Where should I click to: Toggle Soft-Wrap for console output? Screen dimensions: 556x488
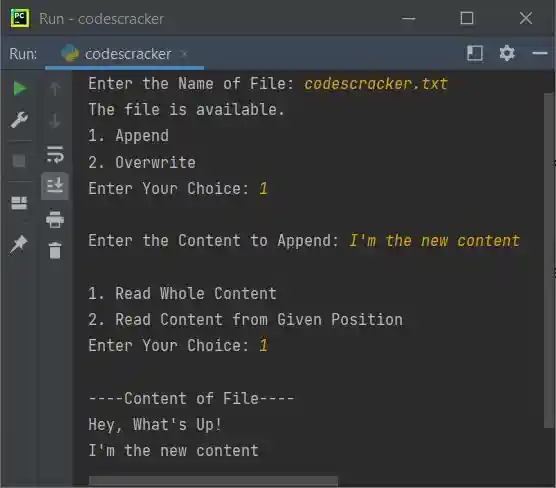point(55,154)
